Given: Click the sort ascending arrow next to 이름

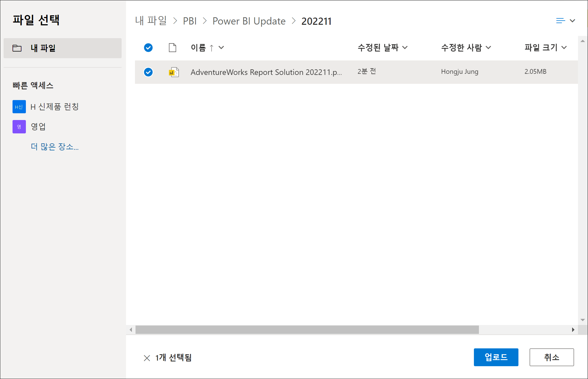Looking at the screenshot, I should [x=211, y=48].
